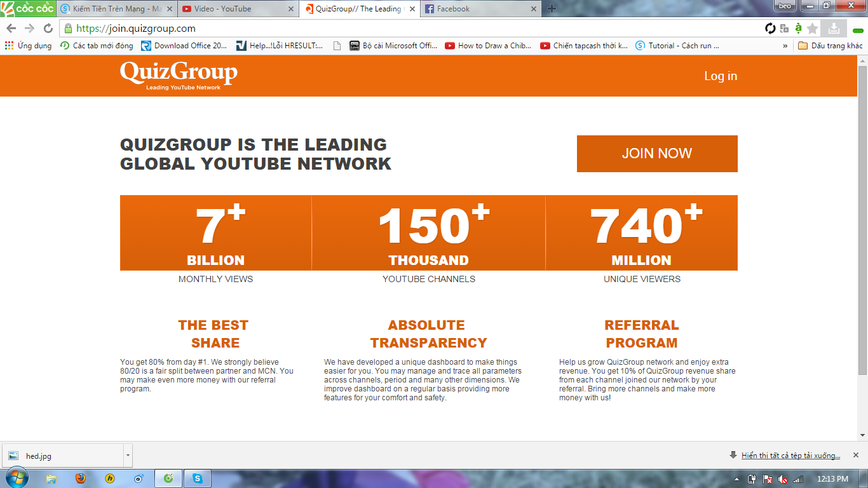Click the yellow h taskbar icon
Screen dimensions: 868x488
coord(110,478)
